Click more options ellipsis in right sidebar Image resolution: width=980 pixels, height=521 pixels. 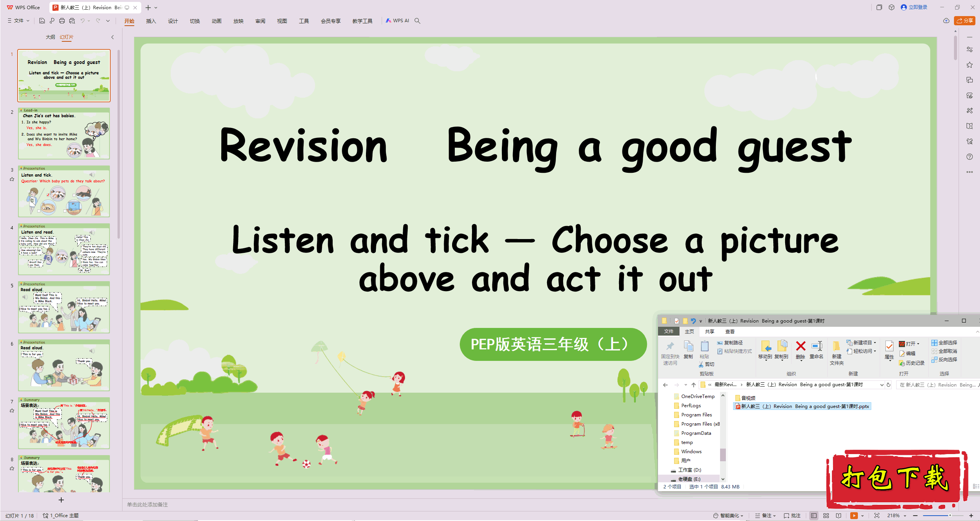pos(970,172)
